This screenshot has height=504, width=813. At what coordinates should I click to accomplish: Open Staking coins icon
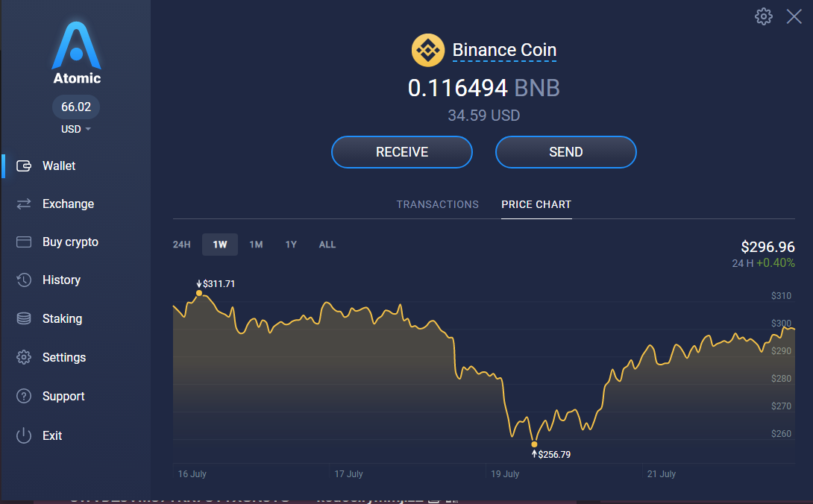pyautogui.click(x=24, y=318)
